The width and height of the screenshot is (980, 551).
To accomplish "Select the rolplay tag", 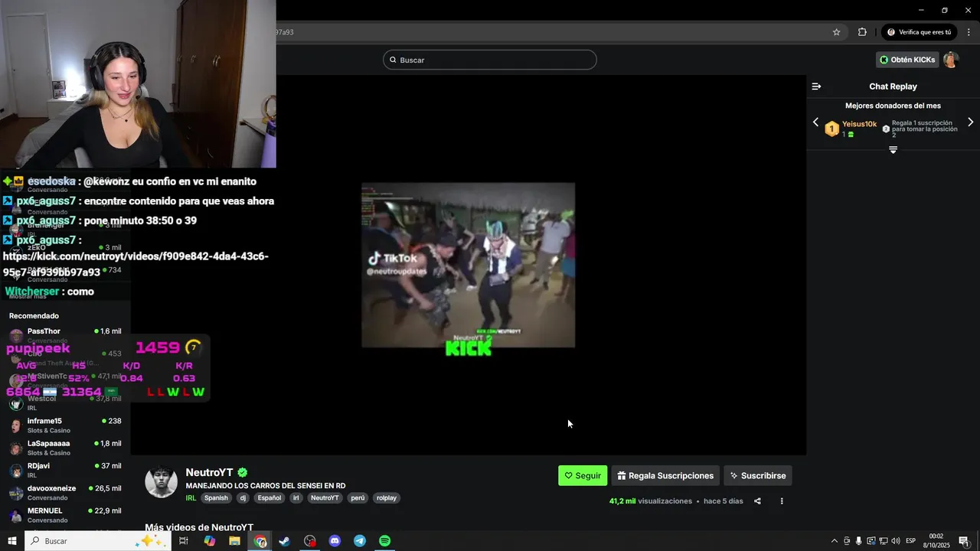I will pos(387,497).
